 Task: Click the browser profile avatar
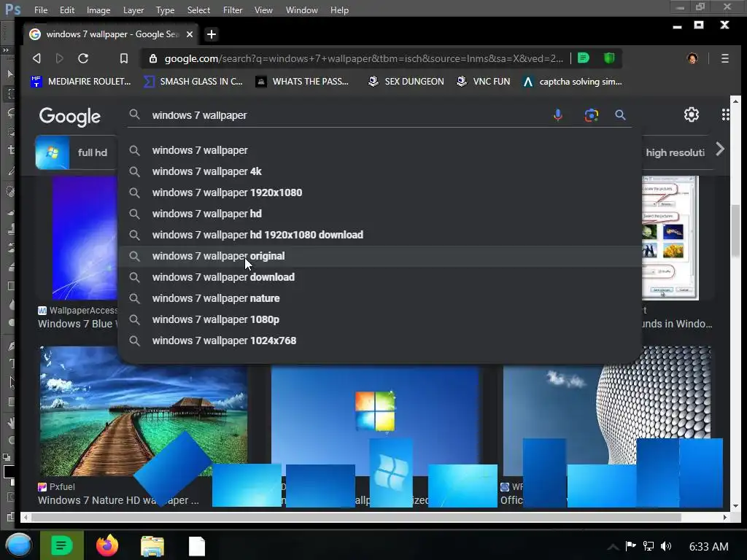pos(692,58)
